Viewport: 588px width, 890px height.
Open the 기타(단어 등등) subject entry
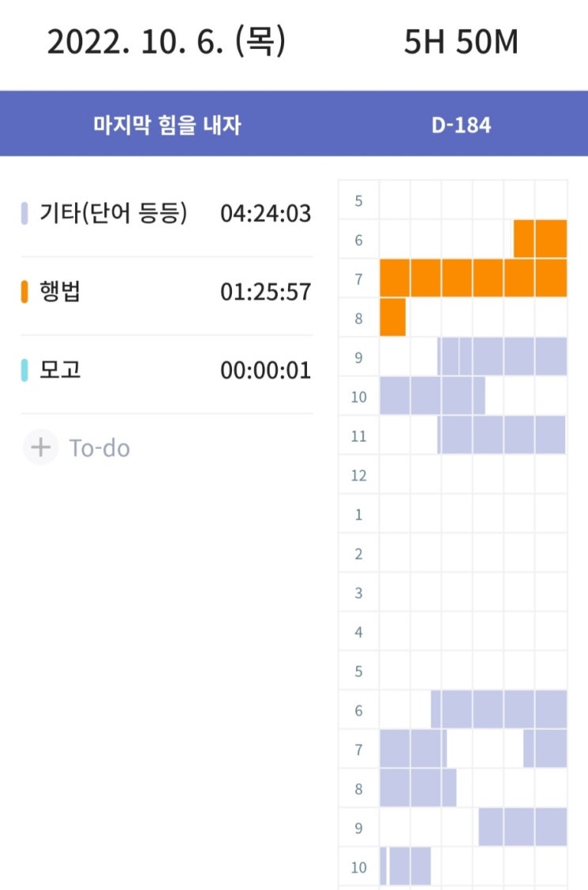167,214
